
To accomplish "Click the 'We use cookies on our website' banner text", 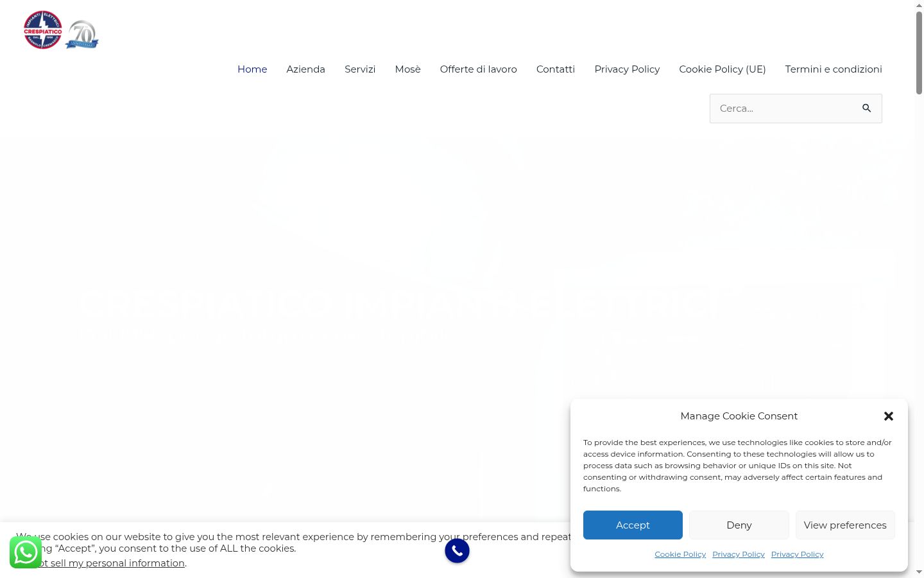I will pyautogui.click(x=293, y=543).
